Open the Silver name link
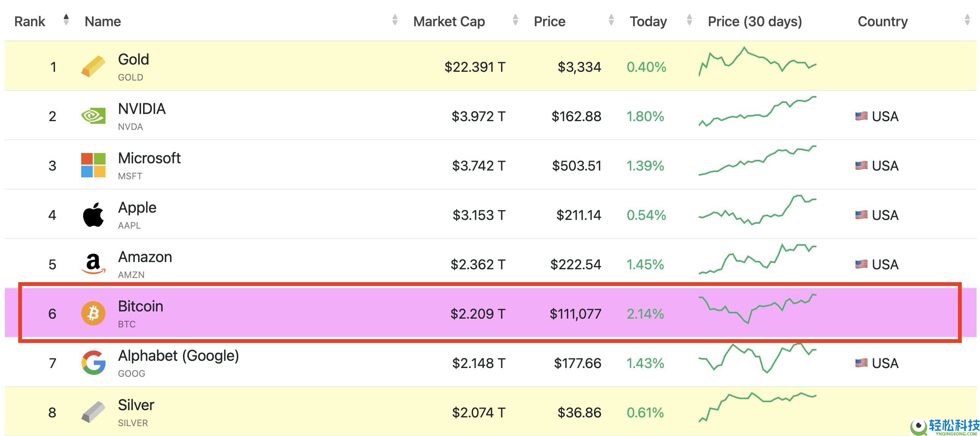Image resolution: width=980 pixels, height=436 pixels. (136, 405)
